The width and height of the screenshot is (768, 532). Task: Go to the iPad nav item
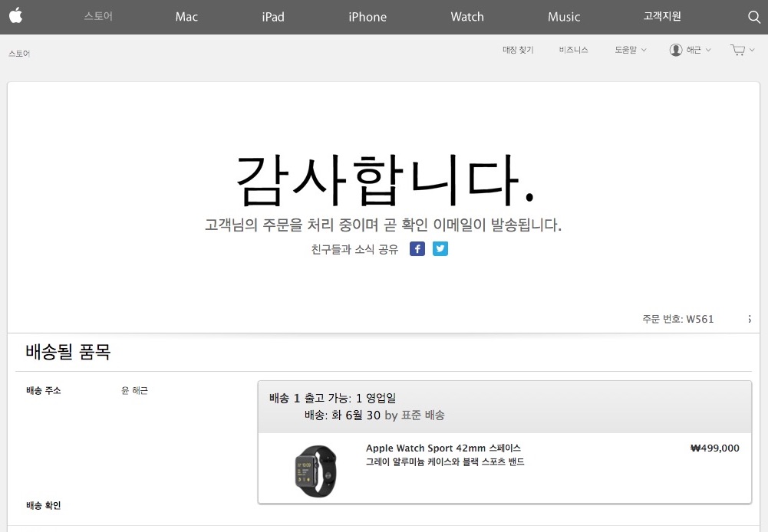pos(273,17)
